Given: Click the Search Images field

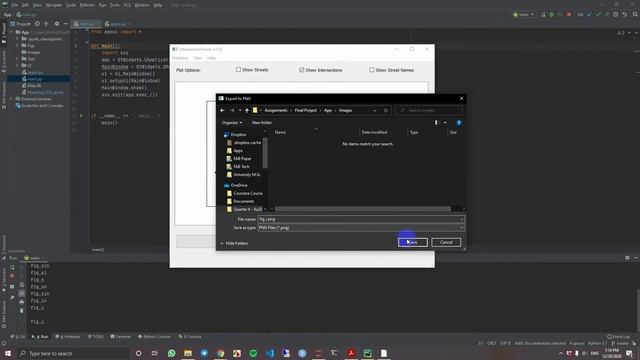Looking at the screenshot, I should [x=429, y=110].
